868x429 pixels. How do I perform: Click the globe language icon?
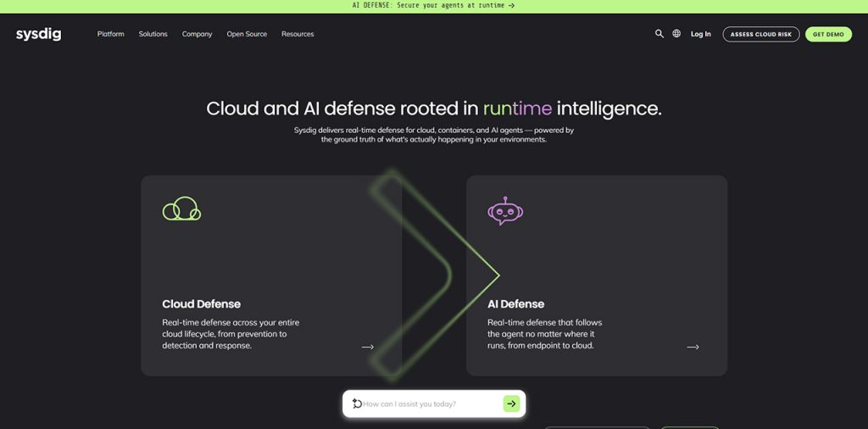coord(676,34)
